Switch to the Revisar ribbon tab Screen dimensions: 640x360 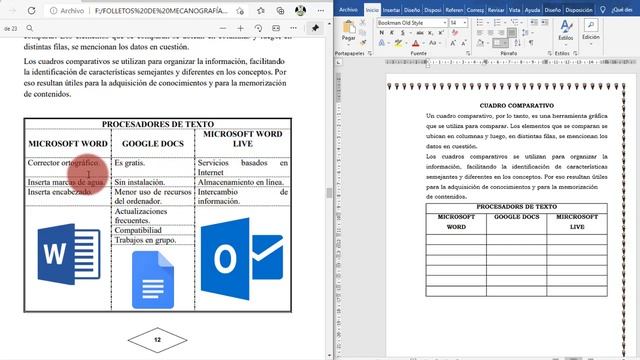(496, 10)
